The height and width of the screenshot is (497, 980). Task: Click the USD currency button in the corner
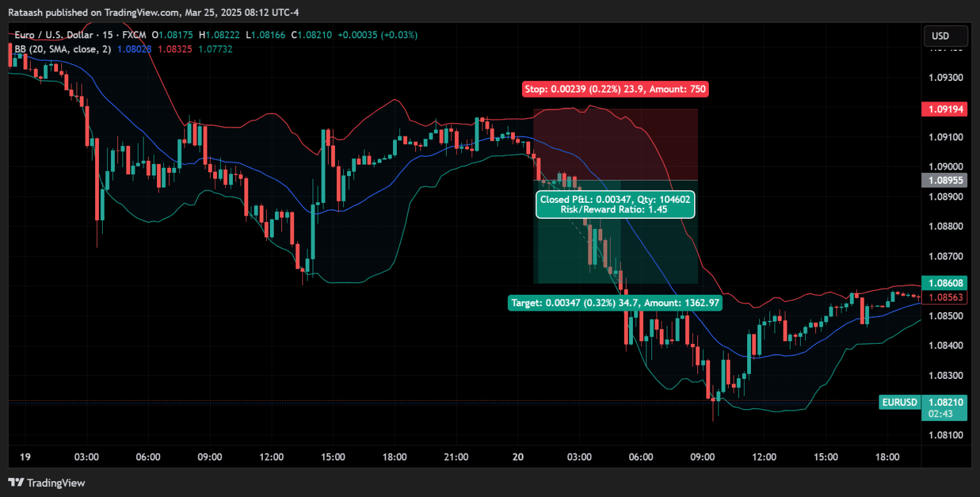tap(946, 36)
